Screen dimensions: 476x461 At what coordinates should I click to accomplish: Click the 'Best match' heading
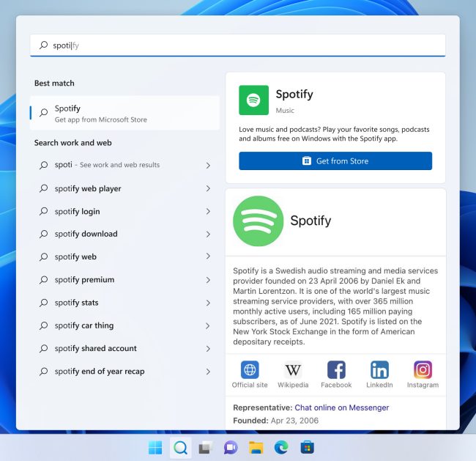click(x=54, y=84)
